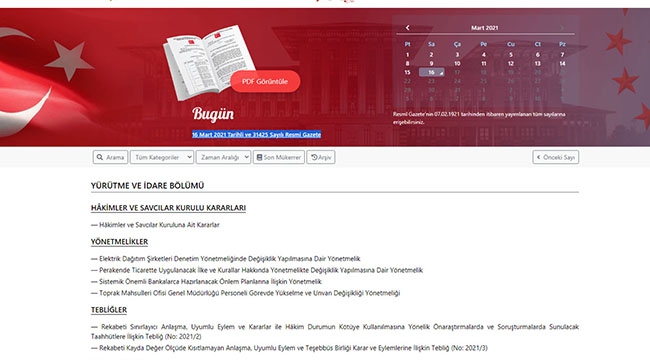Viewport: 650px width, 360px height.
Task: Click the Arama search button
Action: (110, 157)
